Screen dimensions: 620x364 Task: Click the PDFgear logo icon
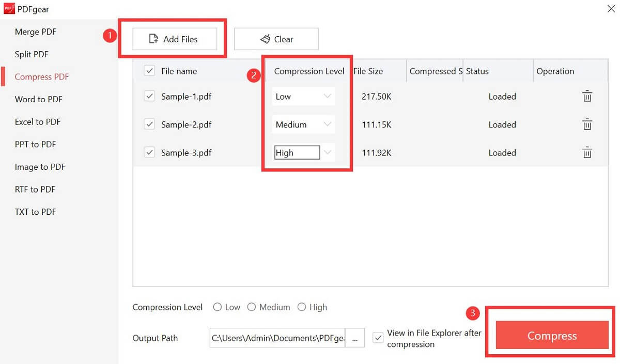(x=9, y=9)
